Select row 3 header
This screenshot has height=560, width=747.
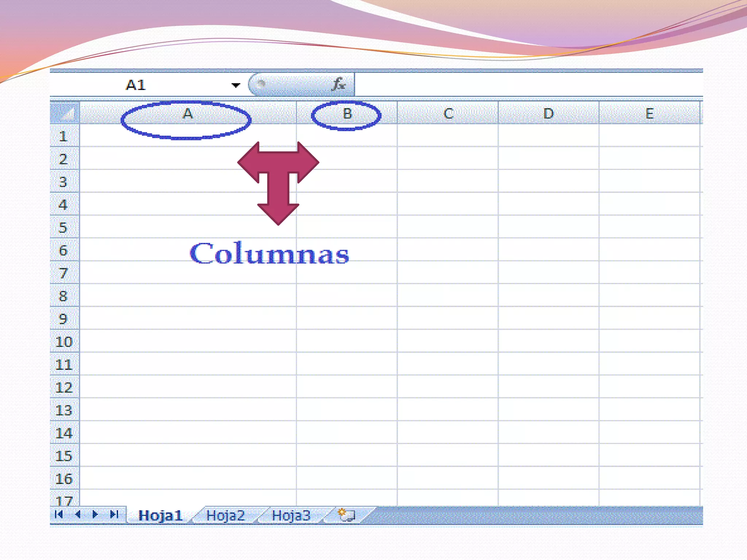64,181
